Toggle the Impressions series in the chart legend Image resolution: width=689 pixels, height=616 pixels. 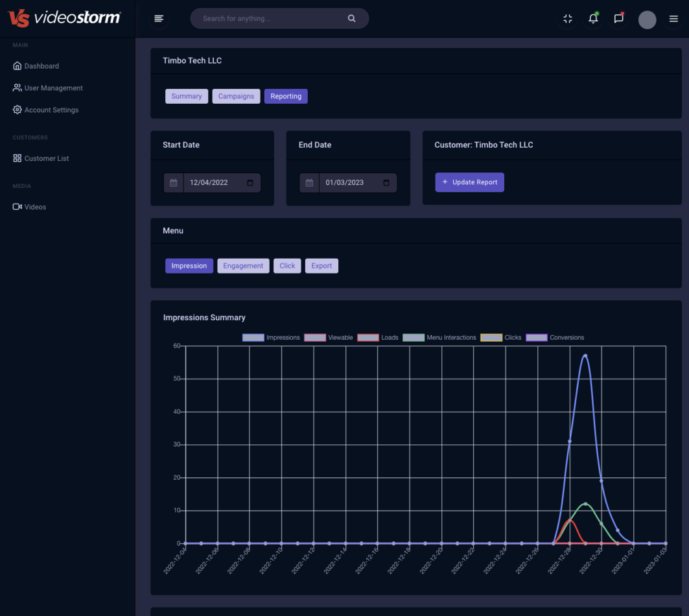(283, 337)
